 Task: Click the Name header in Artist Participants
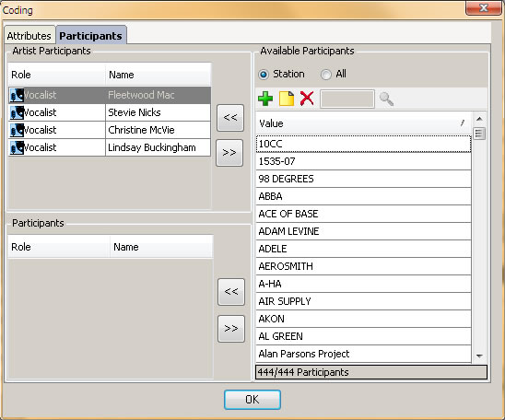[159, 75]
